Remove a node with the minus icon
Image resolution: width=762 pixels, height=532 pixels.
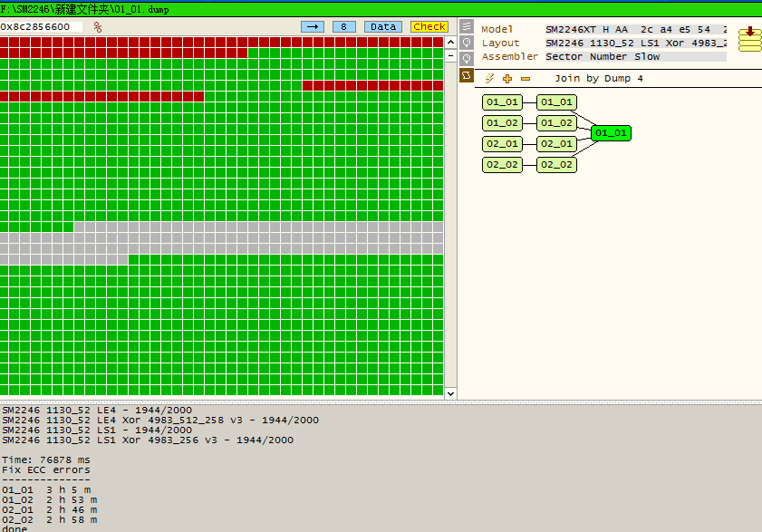[x=526, y=79]
